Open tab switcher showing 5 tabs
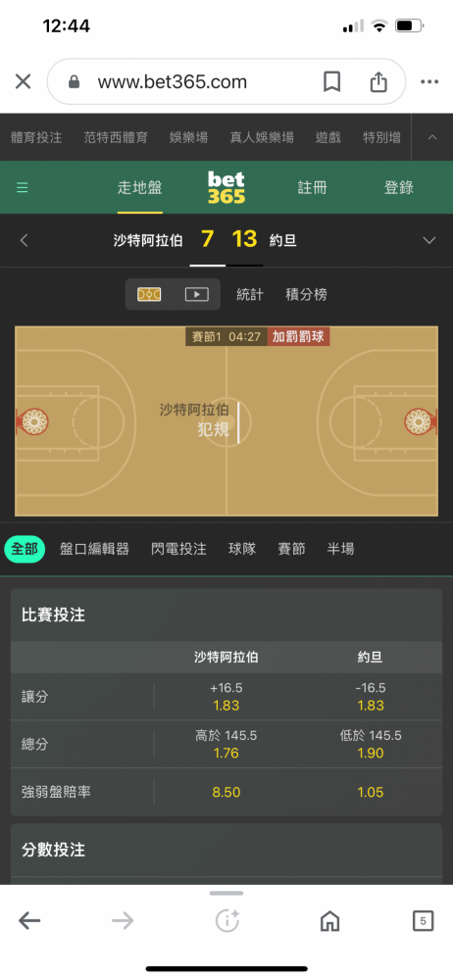Screen dimensions: 453x980 coord(423,920)
